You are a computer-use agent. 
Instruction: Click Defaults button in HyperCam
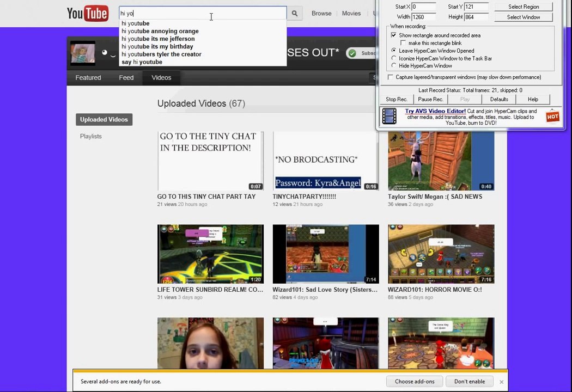click(x=499, y=99)
